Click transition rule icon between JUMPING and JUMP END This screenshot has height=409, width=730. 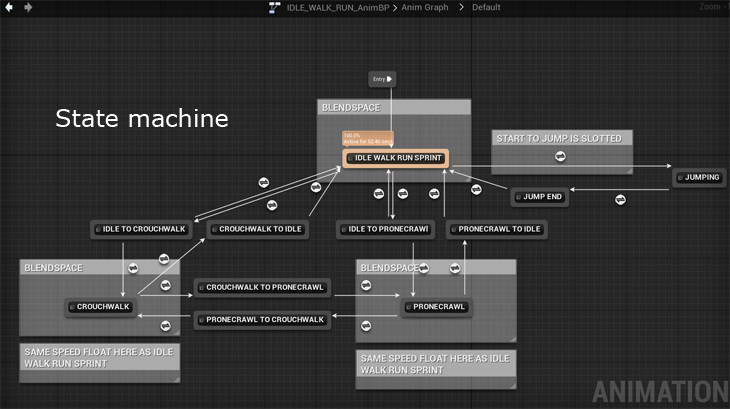pyautogui.click(x=620, y=200)
